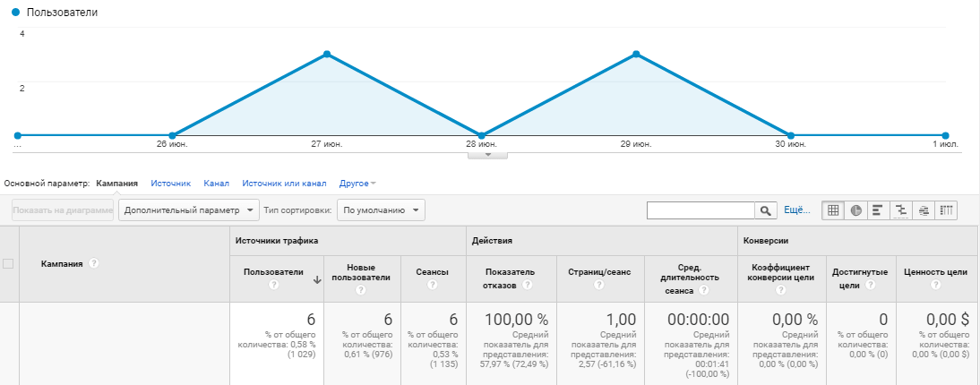980x385 pixels.
Task: Select Канал as the primary dimension
Action: pos(216,184)
